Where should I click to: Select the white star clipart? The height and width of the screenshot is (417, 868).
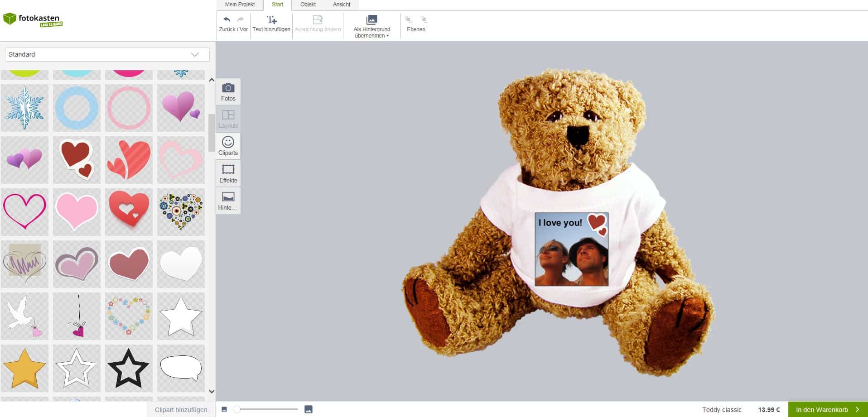pos(181,316)
